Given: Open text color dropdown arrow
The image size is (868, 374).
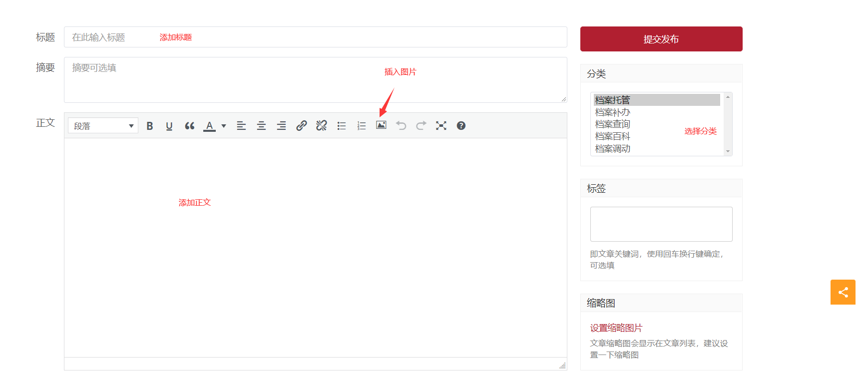Looking at the screenshot, I should (224, 126).
